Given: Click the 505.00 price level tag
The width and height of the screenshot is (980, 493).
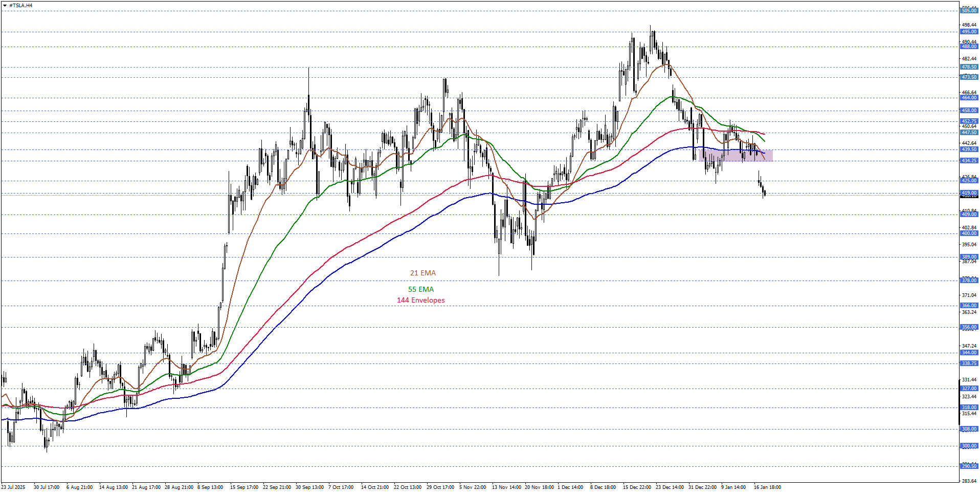Looking at the screenshot, I should 969,11.
